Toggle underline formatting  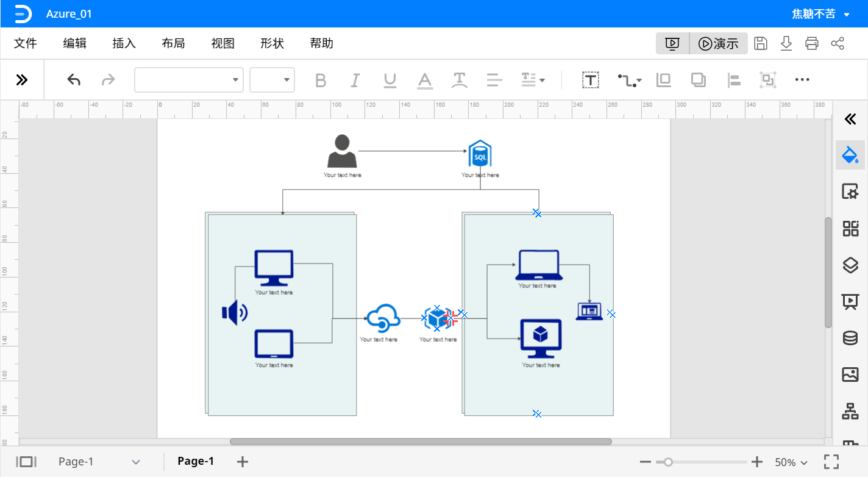pos(390,80)
